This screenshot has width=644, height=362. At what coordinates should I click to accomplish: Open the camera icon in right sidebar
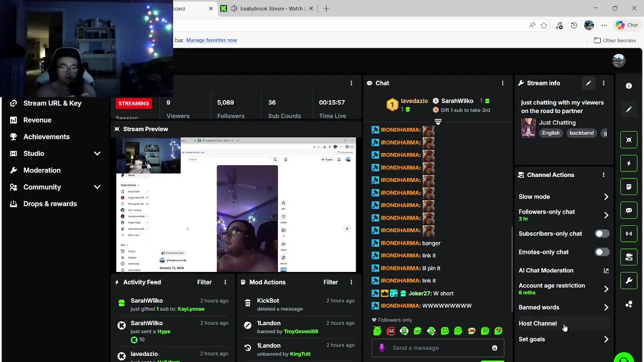(629, 257)
